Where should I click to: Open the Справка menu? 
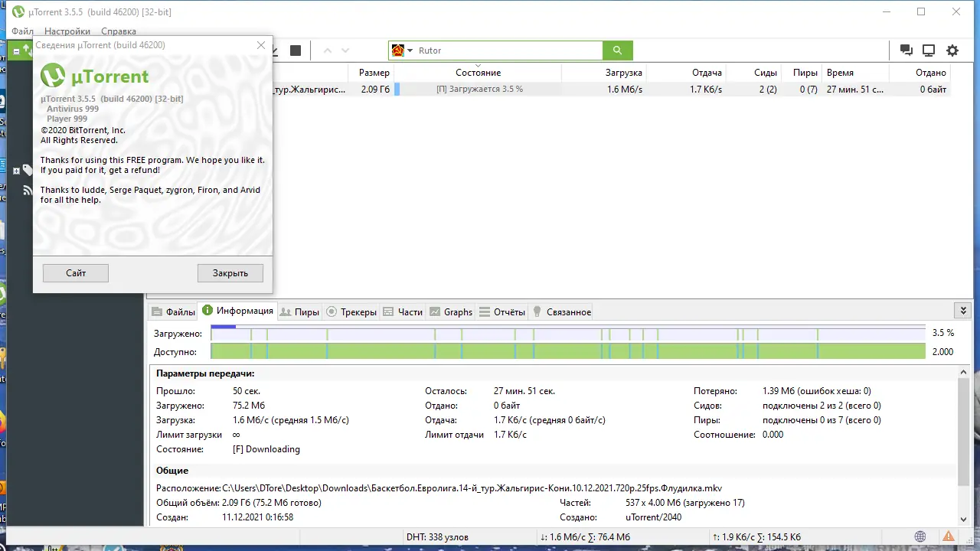point(118,31)
